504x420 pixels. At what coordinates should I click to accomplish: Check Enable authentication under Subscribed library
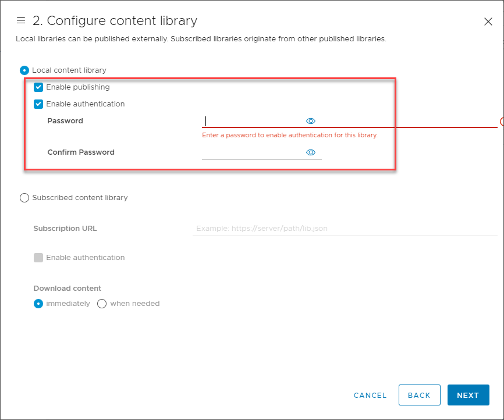(x=38, y=258)
